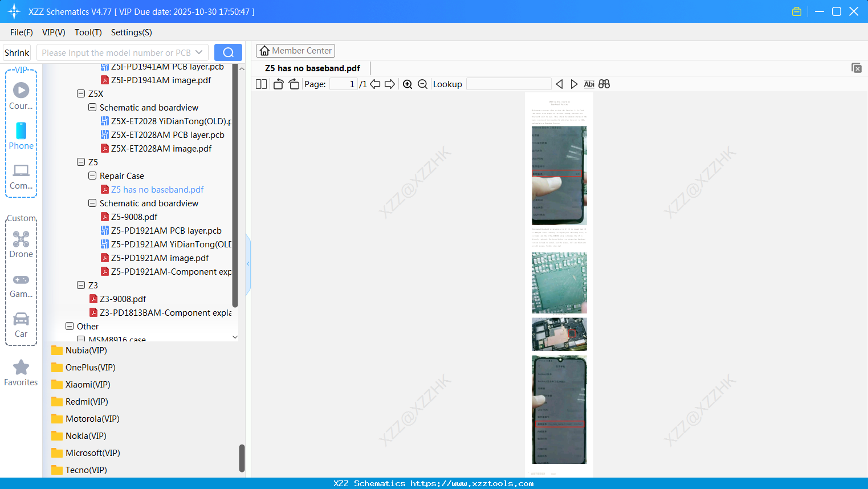This screenshot has width=868, height=489.
Task: Open the Drone category
Action: 21,244
